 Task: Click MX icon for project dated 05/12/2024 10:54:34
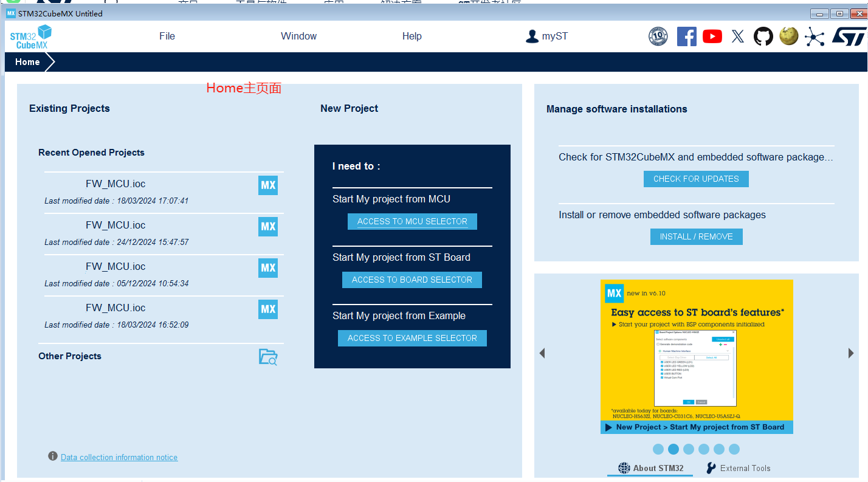pos(268,268)
